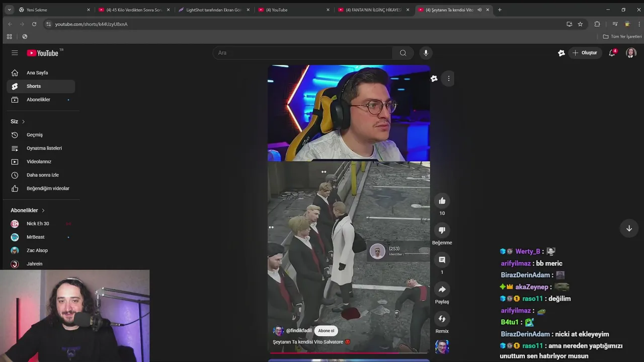Like the Short with thumbs up
The height and width of the screenshot is (362, 644).
(x=442, y=201)
